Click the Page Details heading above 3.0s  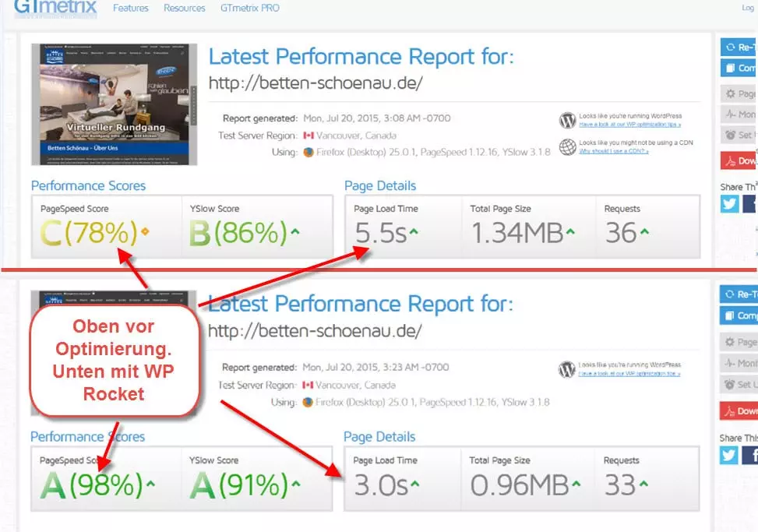[x=379, y=437]
